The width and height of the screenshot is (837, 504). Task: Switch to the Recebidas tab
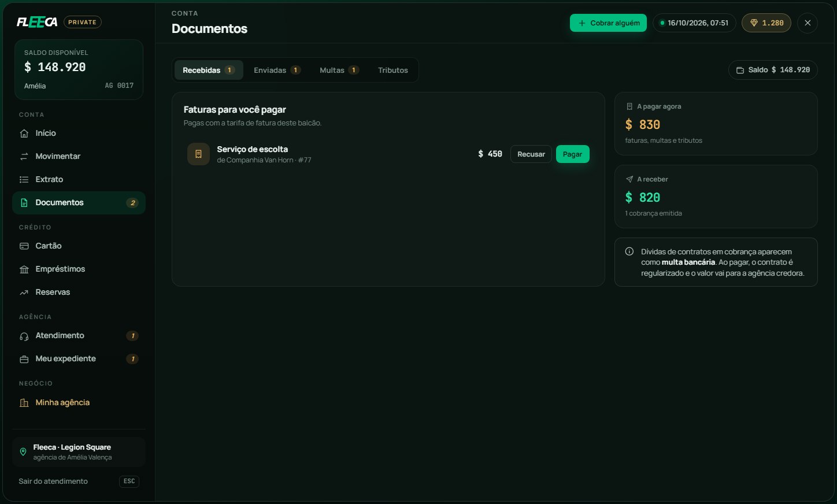point(209,70)
